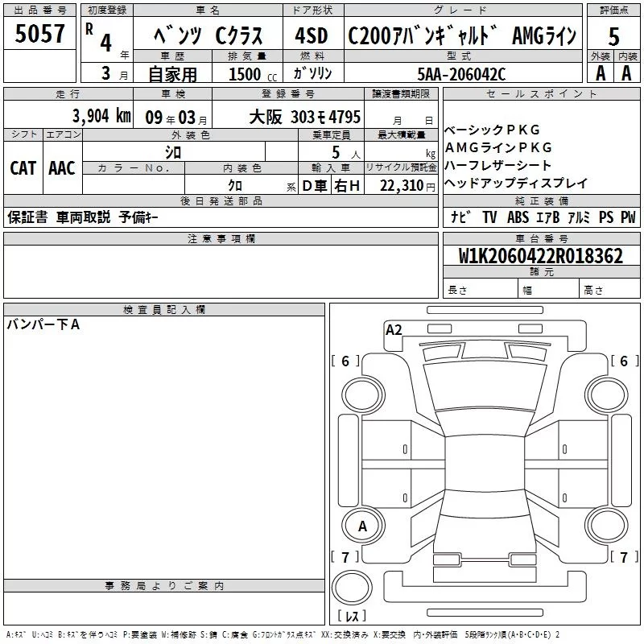Select the CAT shift type cell

pyautogui.click(x=23, y=167)
